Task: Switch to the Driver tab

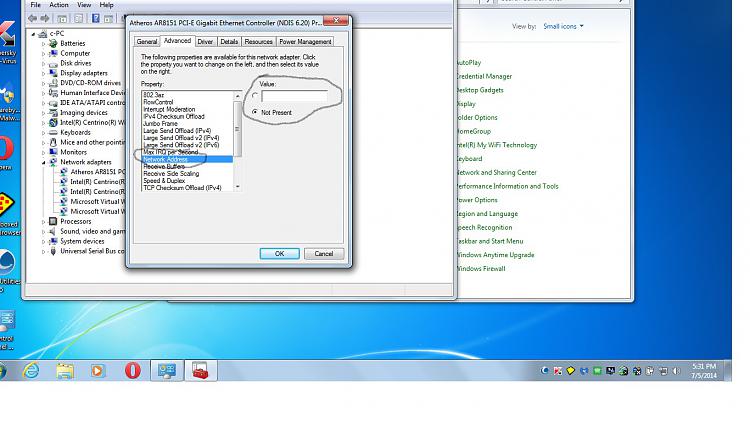Action: click(x=205, y=42)
